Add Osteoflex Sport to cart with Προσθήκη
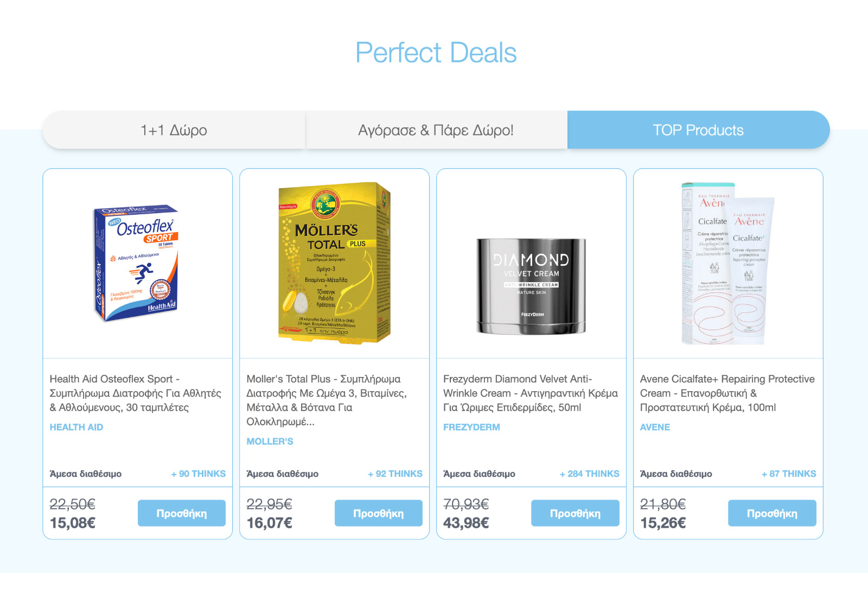Screen dimensions: 868x595 [181, 513]
